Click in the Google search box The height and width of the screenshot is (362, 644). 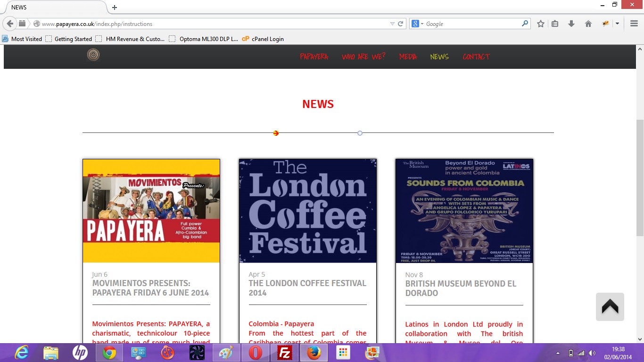click(472, 24)
